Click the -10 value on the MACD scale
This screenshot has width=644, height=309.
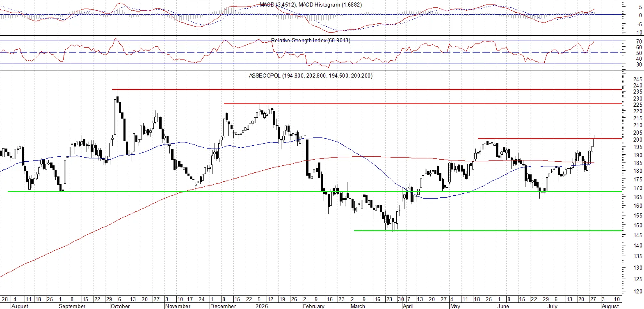pos(638,33)
